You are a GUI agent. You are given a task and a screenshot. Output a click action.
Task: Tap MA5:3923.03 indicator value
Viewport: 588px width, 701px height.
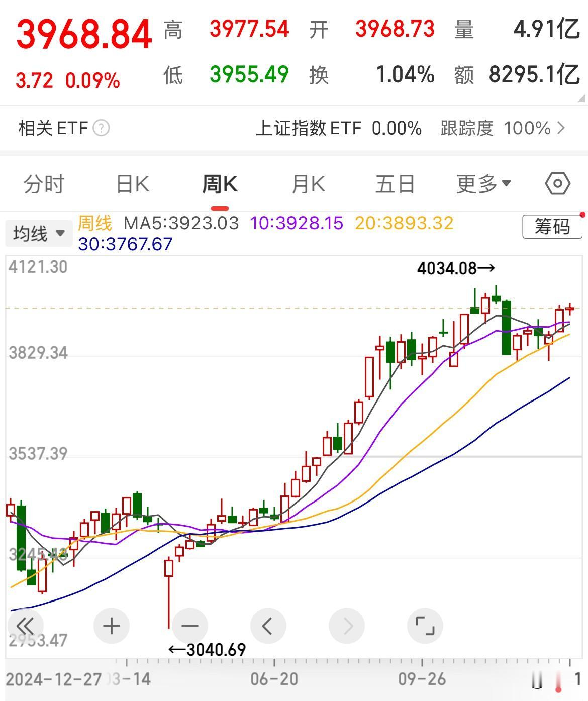pyautogui.click(x=181, y=223)
